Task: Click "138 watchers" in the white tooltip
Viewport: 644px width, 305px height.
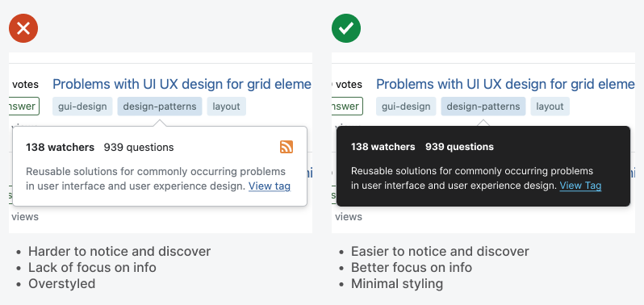Action: point(60,148)
